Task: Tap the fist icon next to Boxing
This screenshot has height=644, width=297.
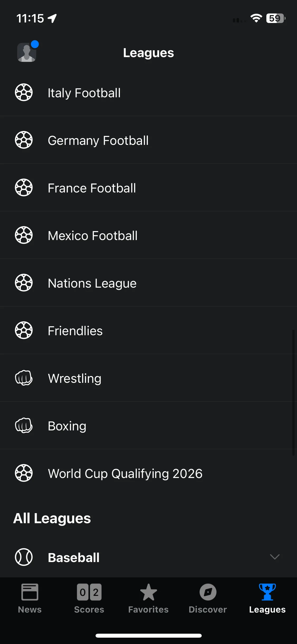Action: click(24, 425)
